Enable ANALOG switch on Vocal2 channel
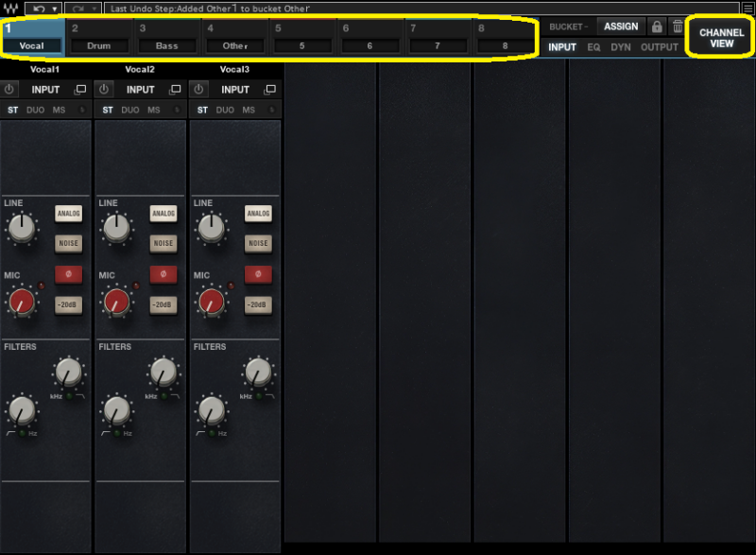 (163, 214)
